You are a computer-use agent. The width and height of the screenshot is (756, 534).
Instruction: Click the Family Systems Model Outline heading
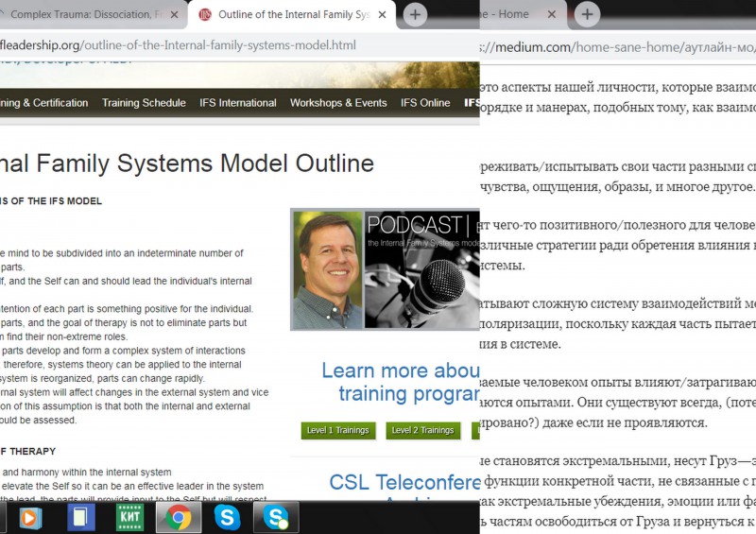point(187,164)
